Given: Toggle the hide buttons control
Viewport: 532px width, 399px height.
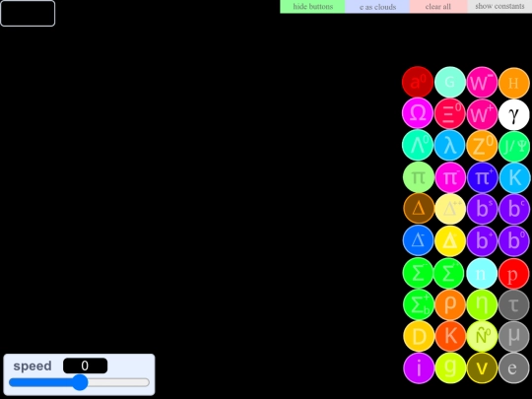Looking at the screenshot, I should (x=312, y=7).
